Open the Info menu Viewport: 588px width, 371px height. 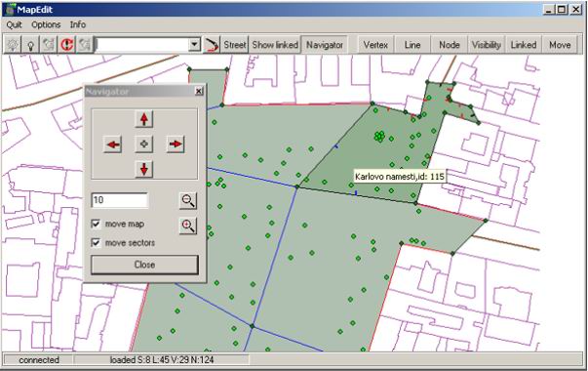78,24
